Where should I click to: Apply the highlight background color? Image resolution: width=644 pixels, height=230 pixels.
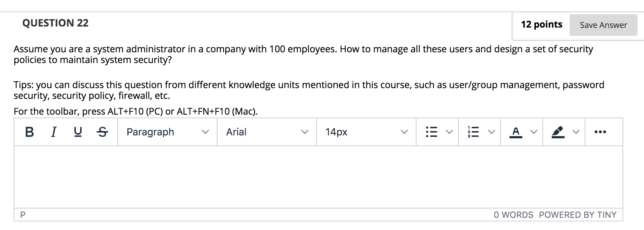point(558,132)
